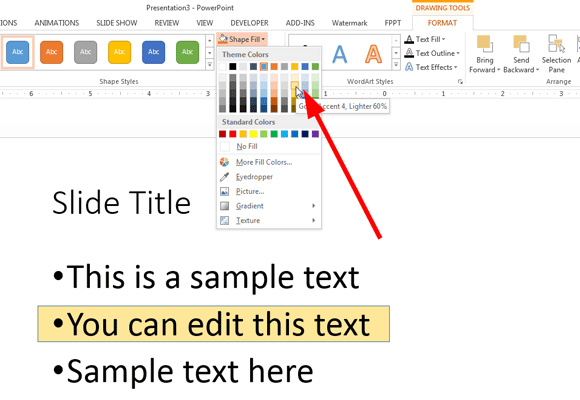Screen dimensions: 580x400
Task: Click the Send Backward icon
Action: pyautogui.click(x=521, y=44)
